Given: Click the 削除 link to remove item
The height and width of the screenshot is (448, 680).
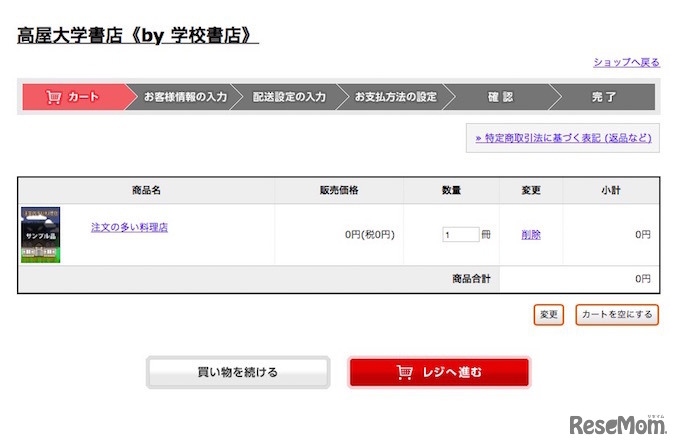Looking at the screenshot, I should pos(531,235).
